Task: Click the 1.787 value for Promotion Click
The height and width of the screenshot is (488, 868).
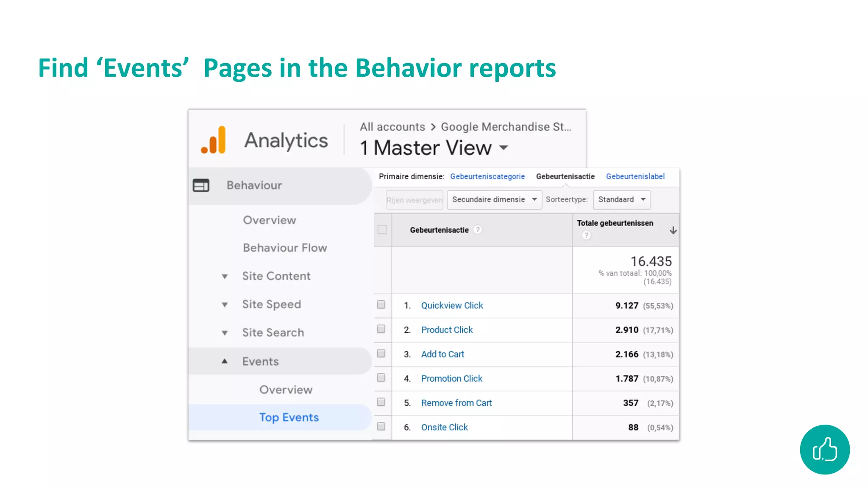Action: tap(627, 378)
